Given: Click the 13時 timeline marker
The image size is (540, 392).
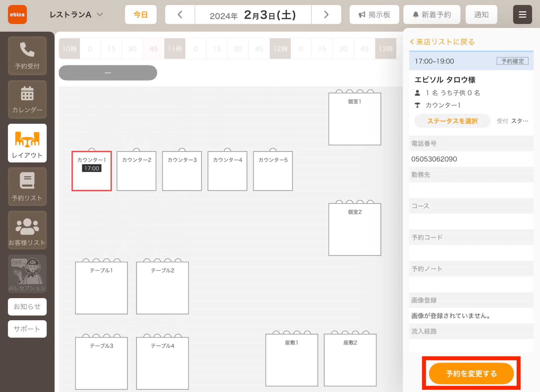Looking at the screenshot, I should click(386, 49).
